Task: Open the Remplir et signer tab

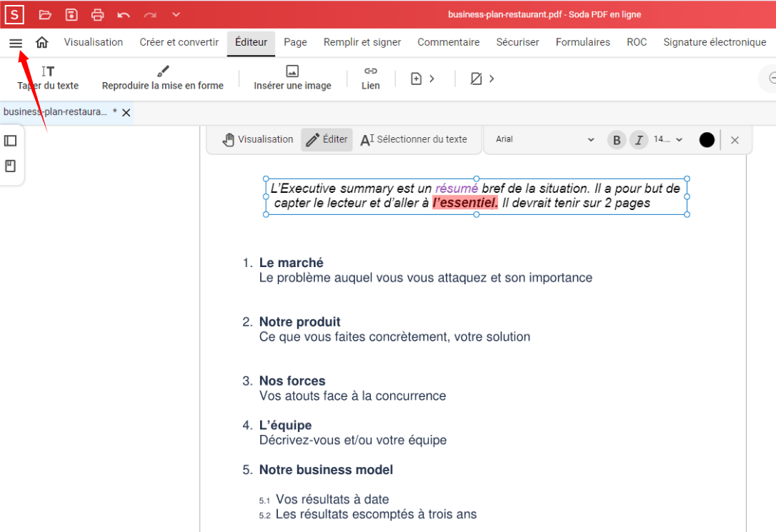Action: coord(362,43)
